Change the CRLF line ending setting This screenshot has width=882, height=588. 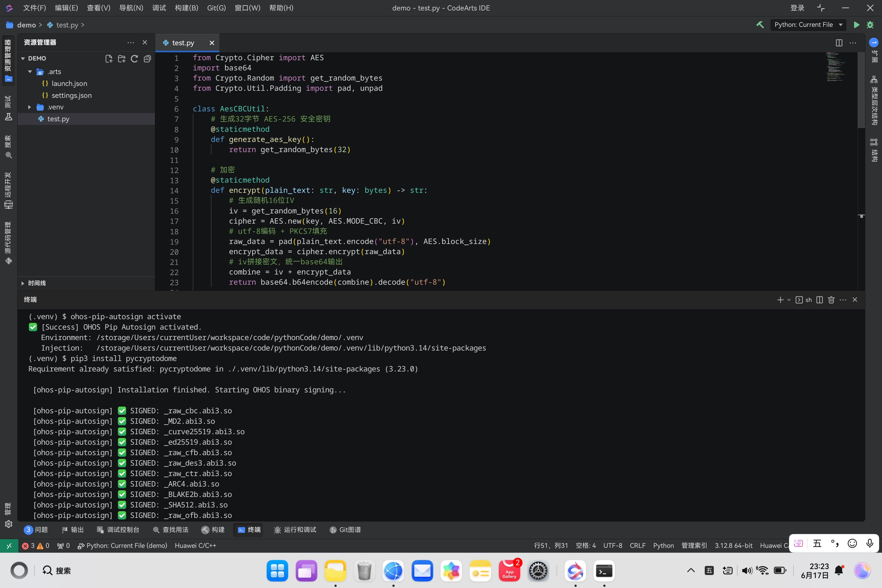tap(637, 546)
